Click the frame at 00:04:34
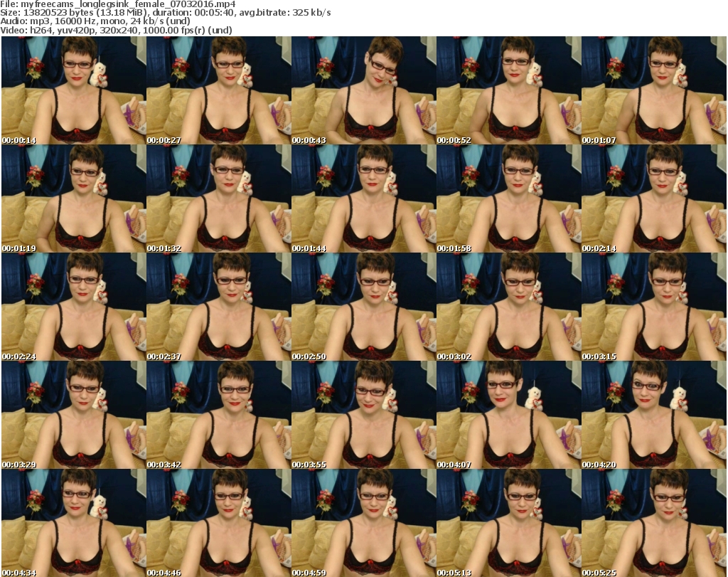 click(74, 523)
